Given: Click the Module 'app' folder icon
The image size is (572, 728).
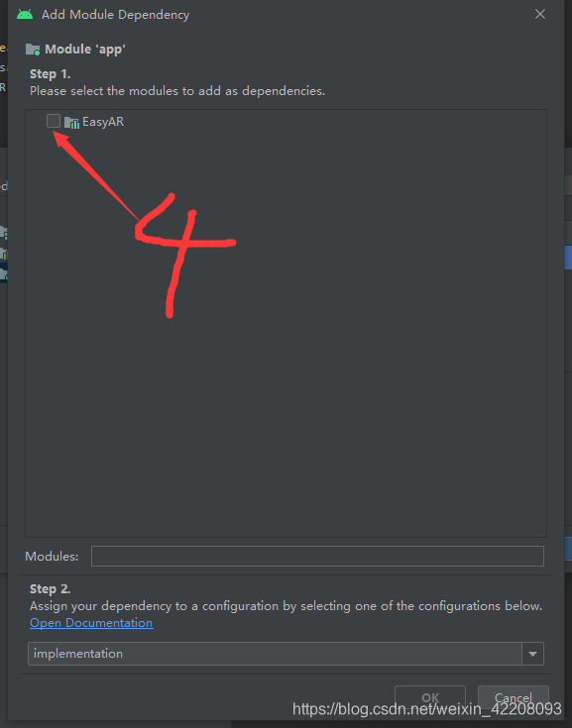Looking at the screenshot, I should (x=33, y=50).
